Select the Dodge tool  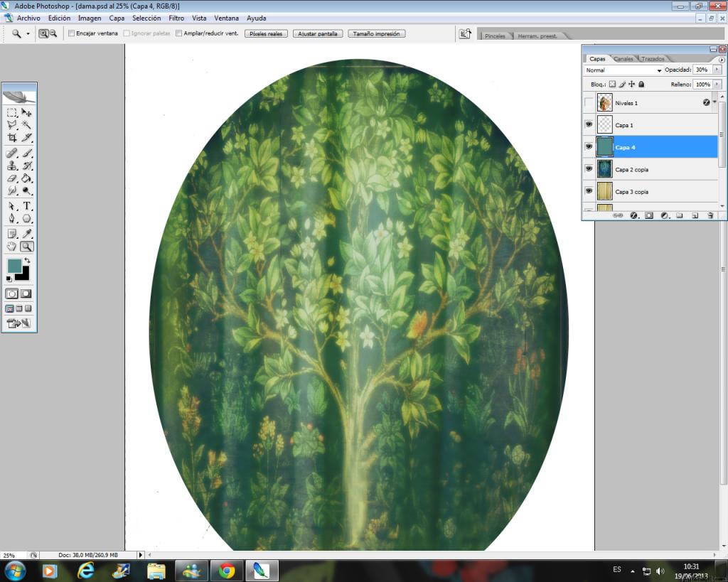click(x=26, y=190)
